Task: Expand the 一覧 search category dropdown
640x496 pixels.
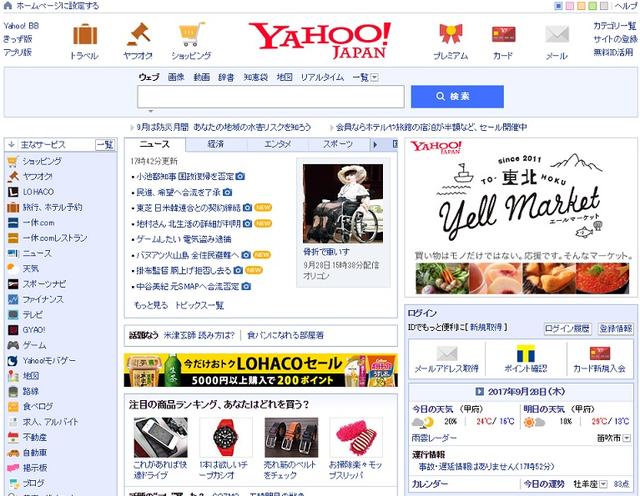Action: [373, 77]
